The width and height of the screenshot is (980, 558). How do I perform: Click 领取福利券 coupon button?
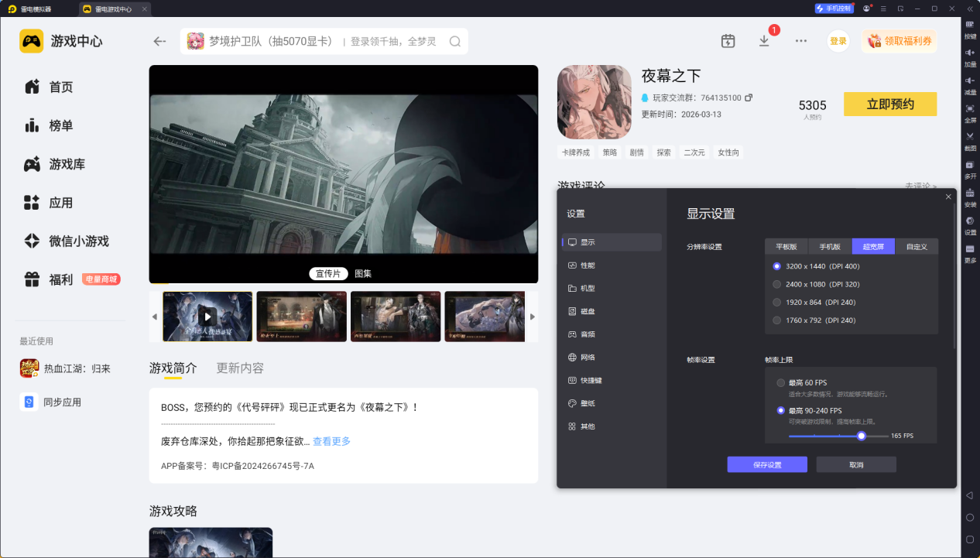pos(899,41)
